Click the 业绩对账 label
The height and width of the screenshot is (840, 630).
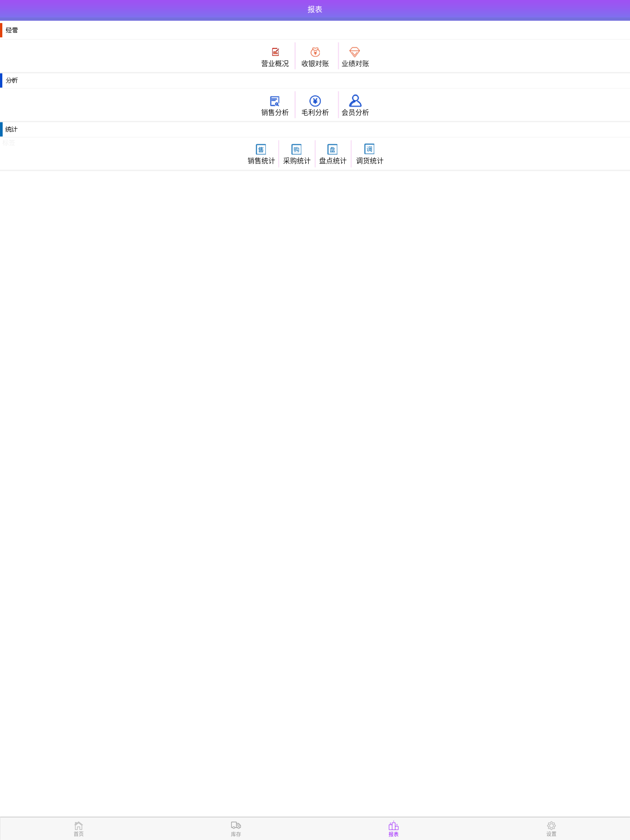355,64
